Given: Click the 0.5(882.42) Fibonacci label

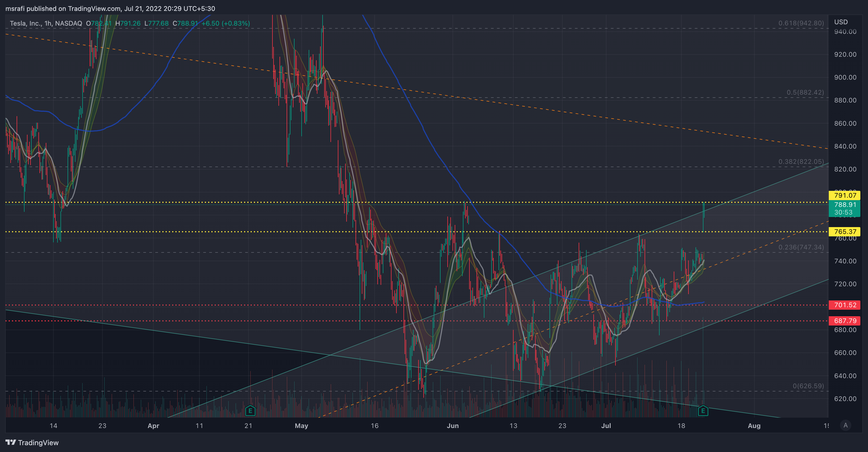Looking at the screenshot, I should point(805,92).
